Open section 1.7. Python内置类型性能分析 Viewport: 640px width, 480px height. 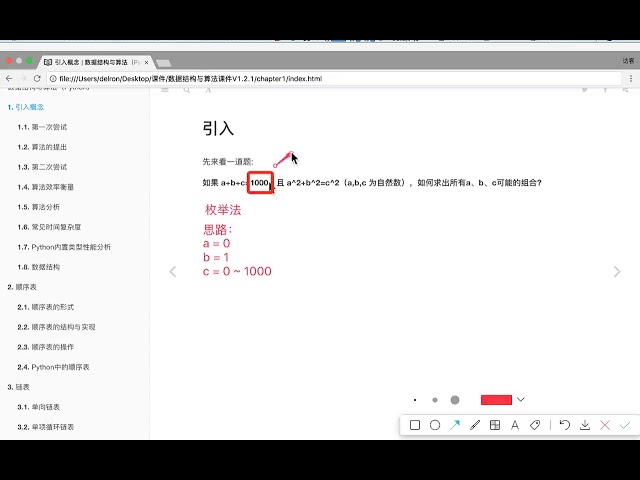tap(64, 247)
